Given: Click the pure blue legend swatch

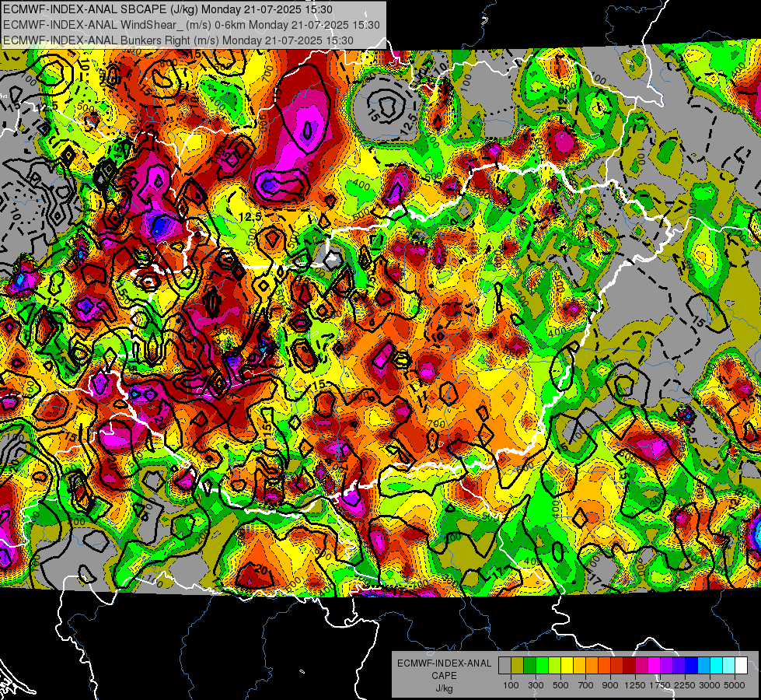Looking at the screenshot, I should tap(692, 665).
